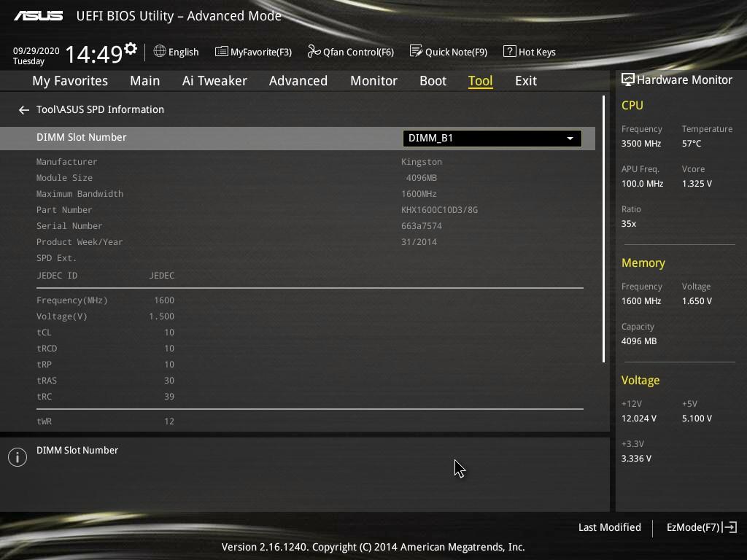Click APU Freq. value 100.0 MHz

[642, 183]
